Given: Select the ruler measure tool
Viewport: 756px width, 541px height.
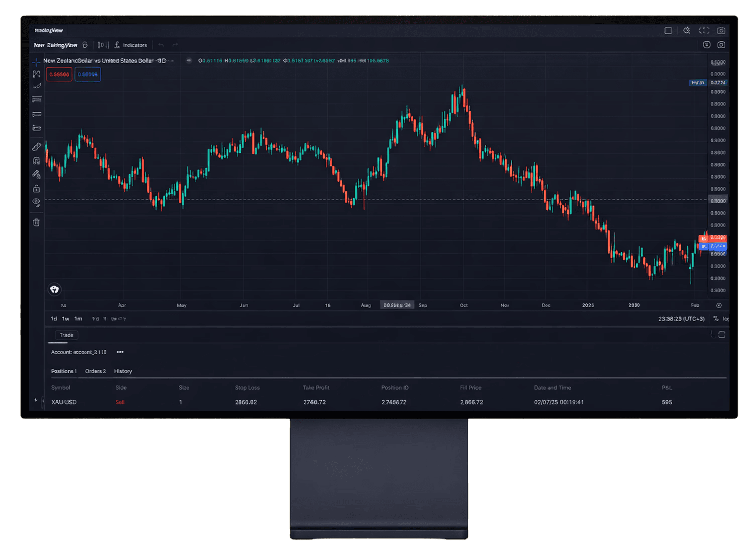Looking at the screenshot, I should coord(36,147).
